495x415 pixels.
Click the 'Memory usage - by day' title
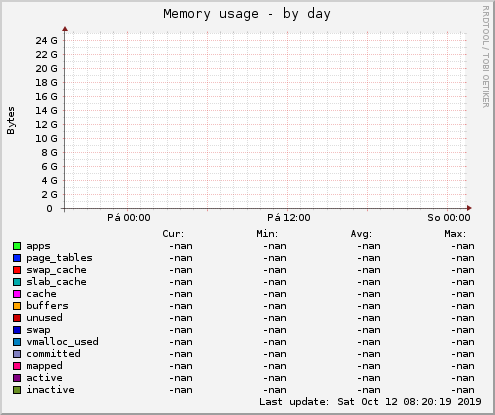(x=247, y=14)
